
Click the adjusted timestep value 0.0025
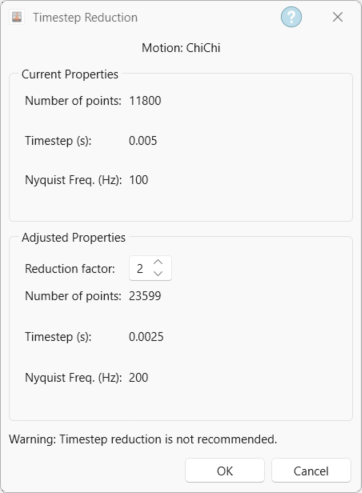click(146, 337)
